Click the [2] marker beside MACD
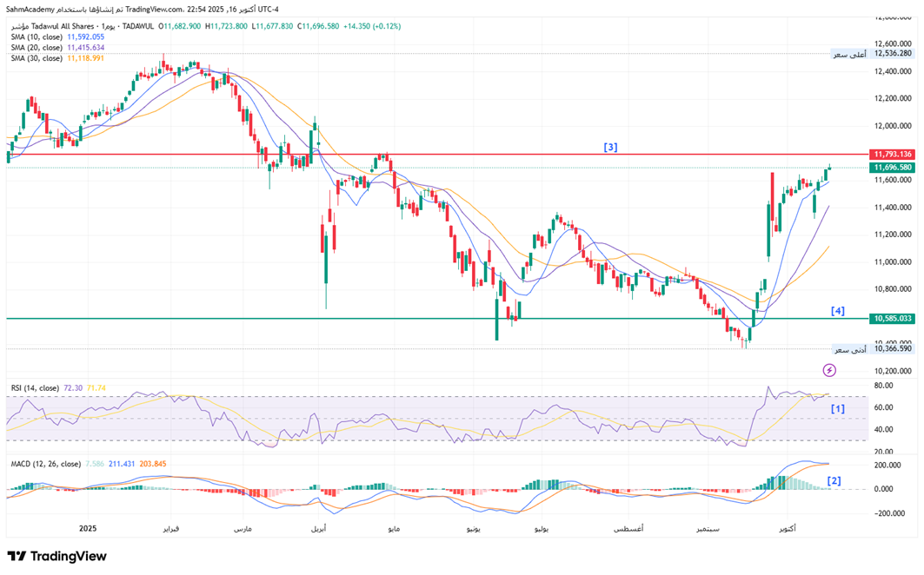 click(x=834, y=480)
